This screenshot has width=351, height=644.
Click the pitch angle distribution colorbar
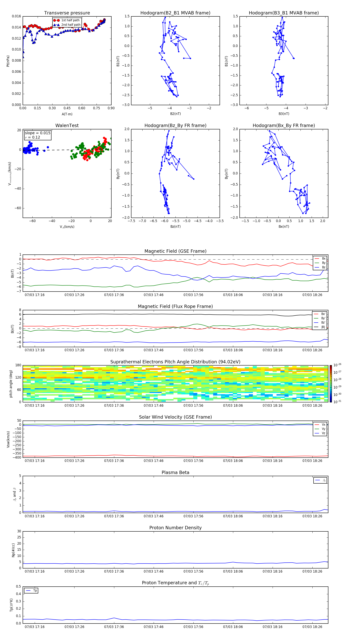(331, 384)
